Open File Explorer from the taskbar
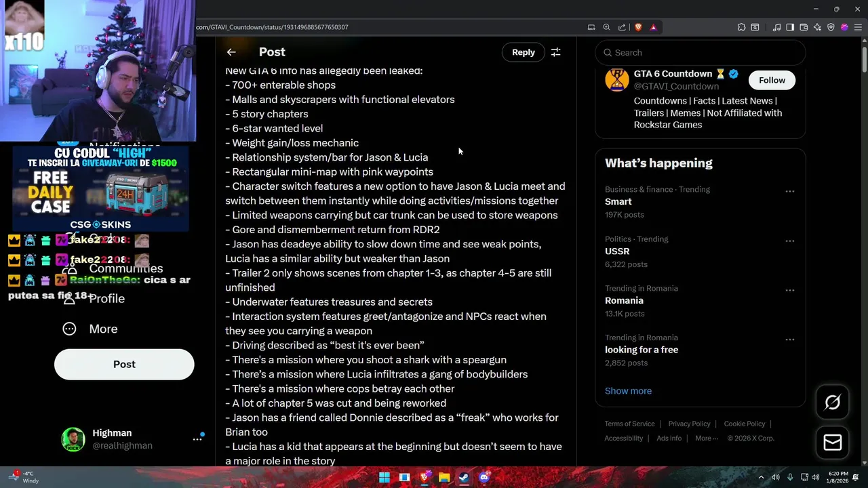868x488 pixels. [x=444, y=477]
